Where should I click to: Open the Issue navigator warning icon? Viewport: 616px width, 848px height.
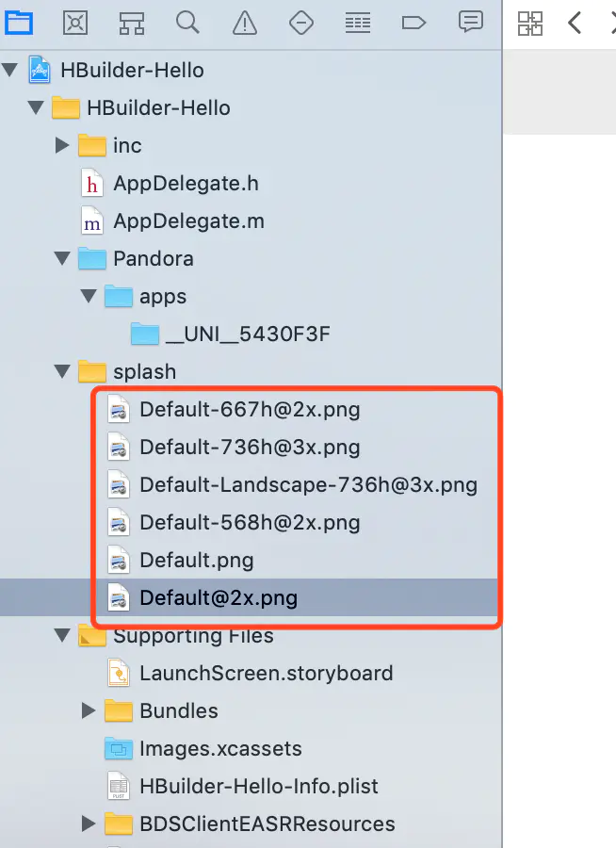tap(245, 23)
